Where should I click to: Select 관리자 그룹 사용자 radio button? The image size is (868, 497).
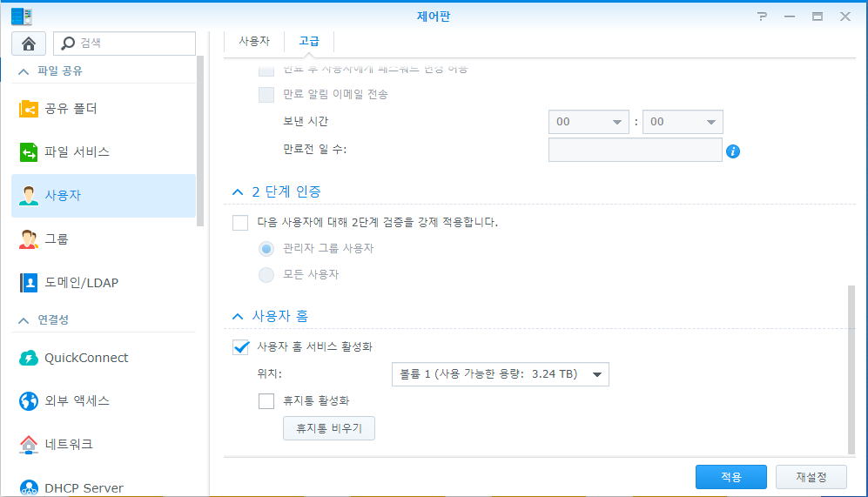(266, 249)
